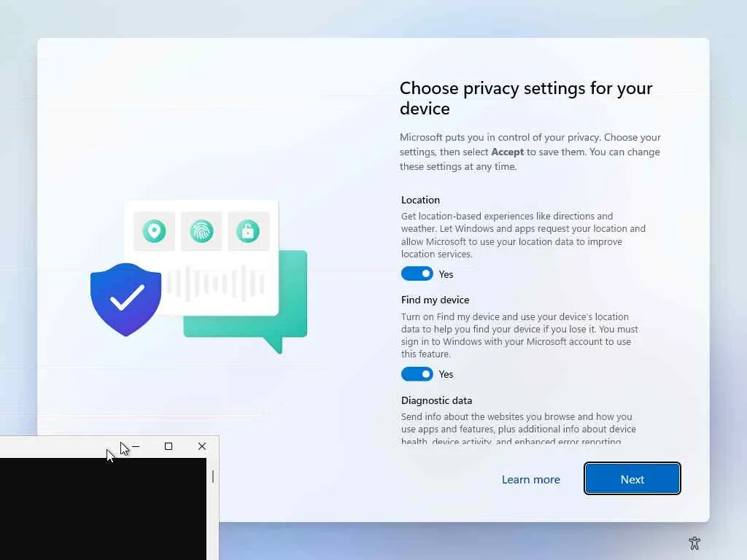
Task: Click the Location section heading
Action: 420,200
